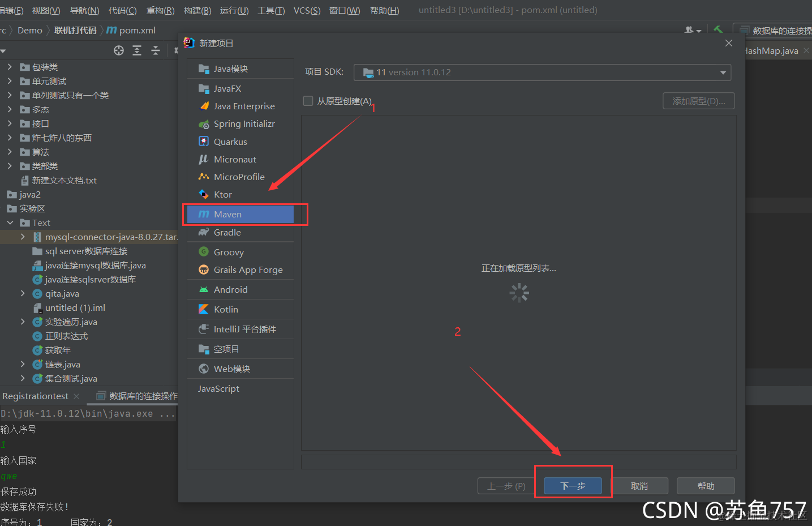Image resolution: width=812 pixels, height=526 pixels.
Task: Open the 运行(U) menu
Action: tap(234, 10)
